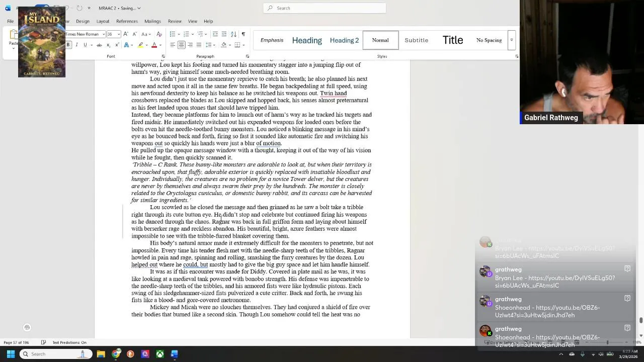Align text left
The width and height of the screenshot is (644, 362).
(173, 45)
